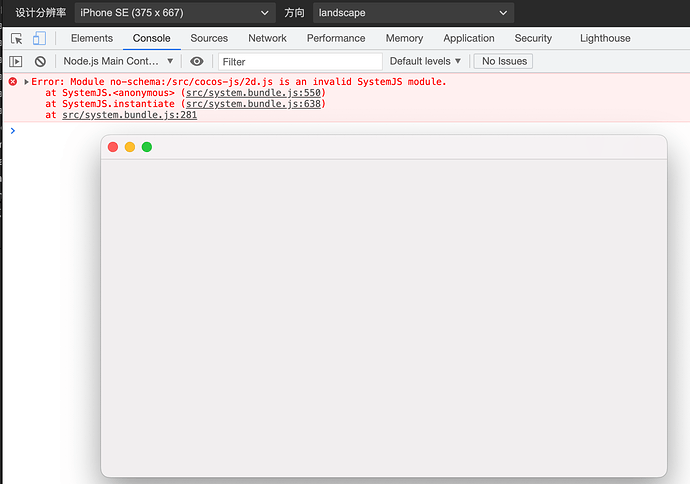
Task: Open the Node.js Main Context dropdown
Action: point(118,61)
